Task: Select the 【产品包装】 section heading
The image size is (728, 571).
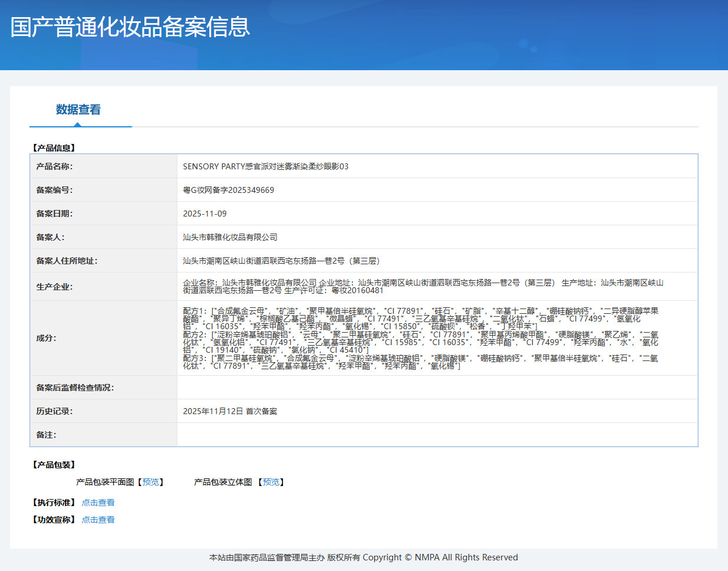Action: coord(54,465)
